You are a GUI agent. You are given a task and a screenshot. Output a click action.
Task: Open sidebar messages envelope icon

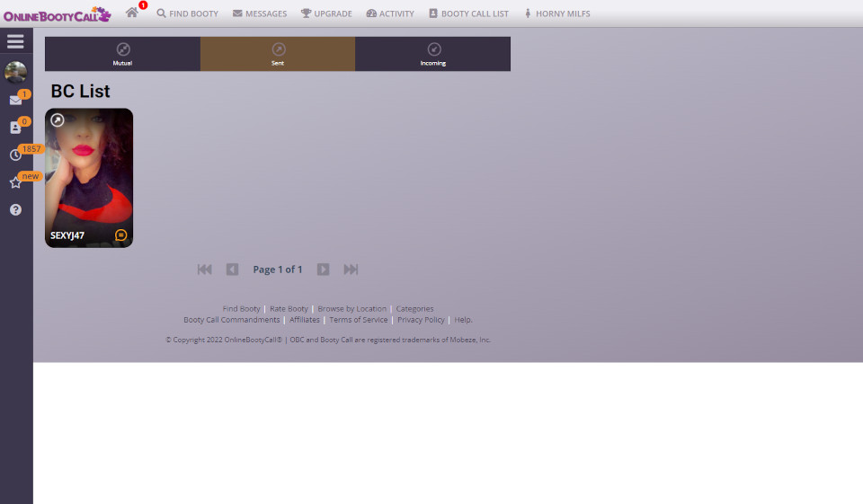[15, 100]
